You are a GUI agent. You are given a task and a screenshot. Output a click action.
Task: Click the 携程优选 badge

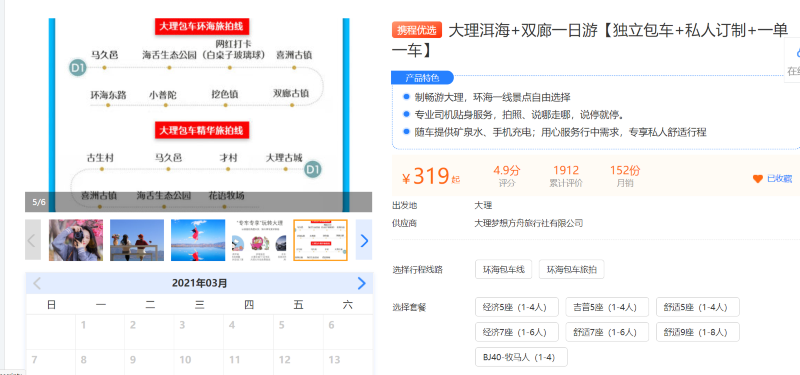click(417, 30)
